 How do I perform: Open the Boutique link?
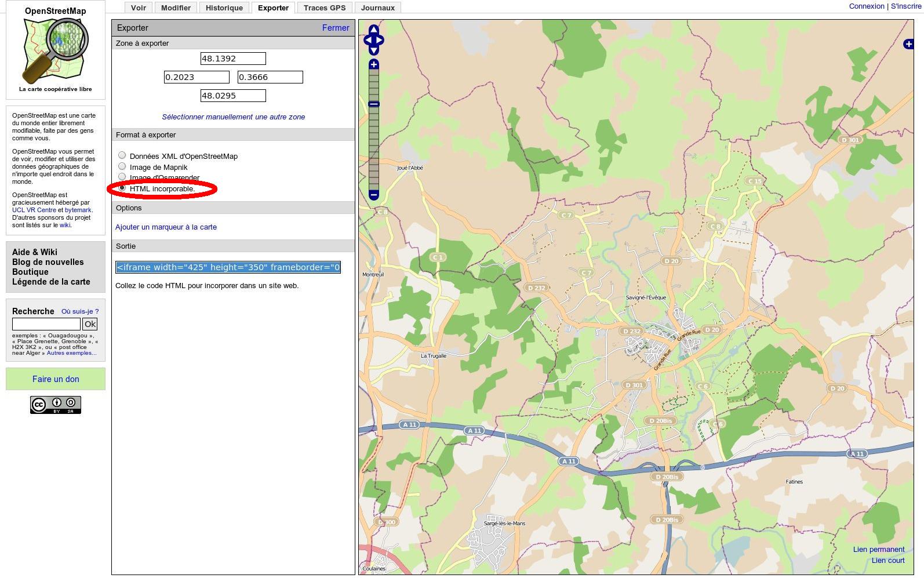point(30,271)
